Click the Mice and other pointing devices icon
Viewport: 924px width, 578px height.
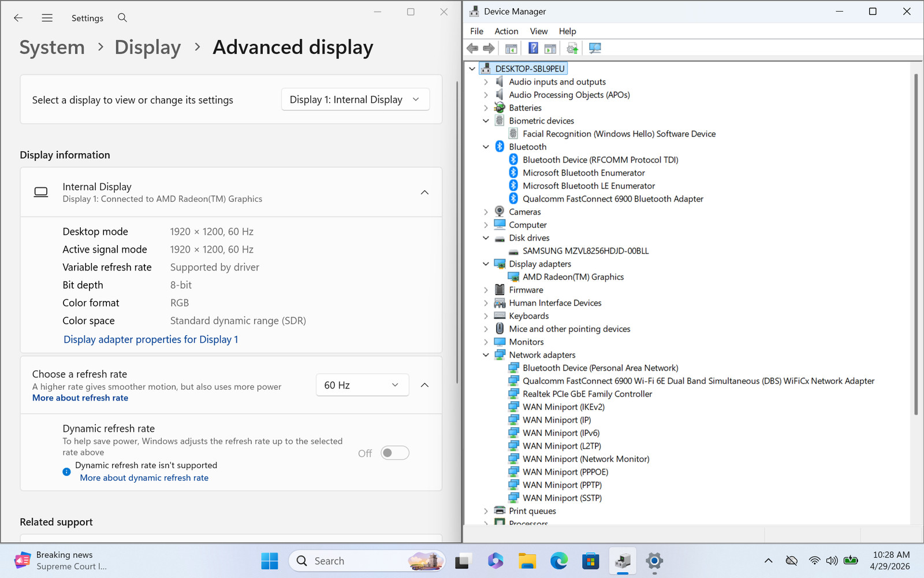click(500, 329)
